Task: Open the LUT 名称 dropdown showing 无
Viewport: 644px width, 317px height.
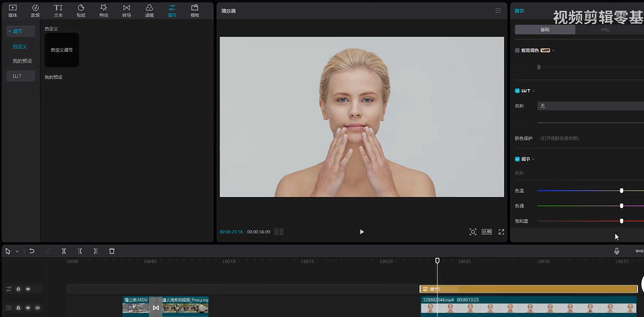Action: pyautogui.click(x=590, y=106)
